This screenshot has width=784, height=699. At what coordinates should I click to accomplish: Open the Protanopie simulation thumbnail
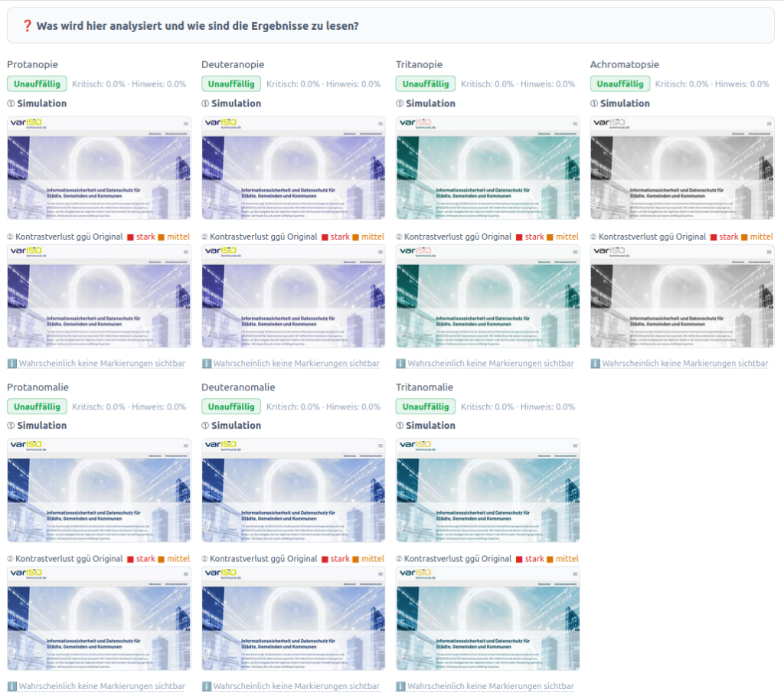tap(99, 168)
